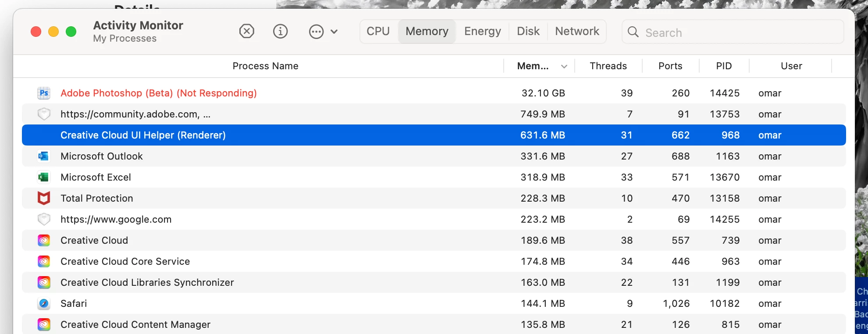The height and width of the screenshot is (334, 868).
Task: Select the https://www.google.com process name
Action: [x=116, y=220]
